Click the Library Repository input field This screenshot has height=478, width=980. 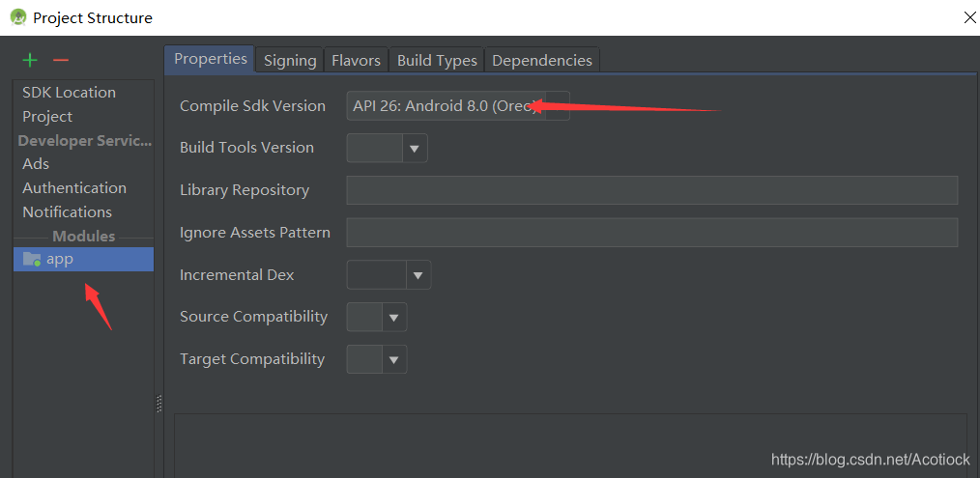coord(651,190)
